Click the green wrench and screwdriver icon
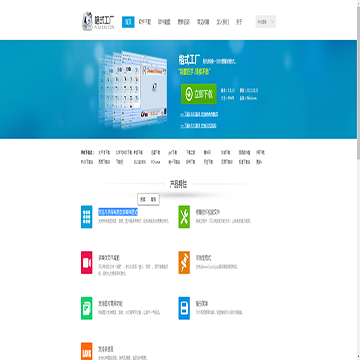The height and width of the screenshot is (360, 360). (x=184, y=217)
